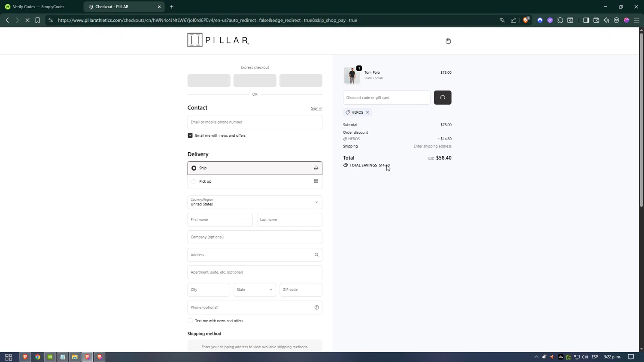Image resolution: width=644 pixels, height=362 pixels.
Task: Open the translate page icon
Action: click(502, 20)
